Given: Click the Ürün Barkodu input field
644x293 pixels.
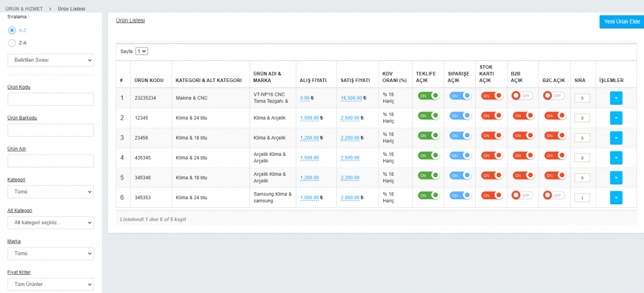Looking at the screenshot, I should (x=51, y=130).
